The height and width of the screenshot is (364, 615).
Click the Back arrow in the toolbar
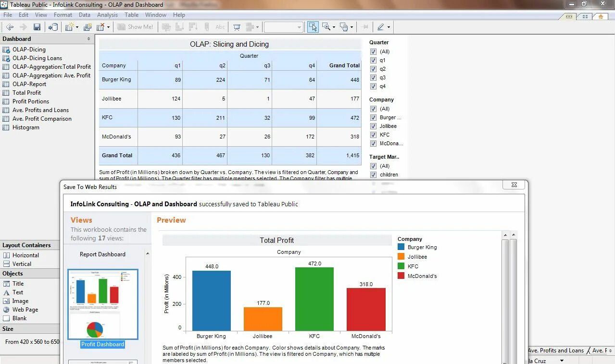[9, 27]
